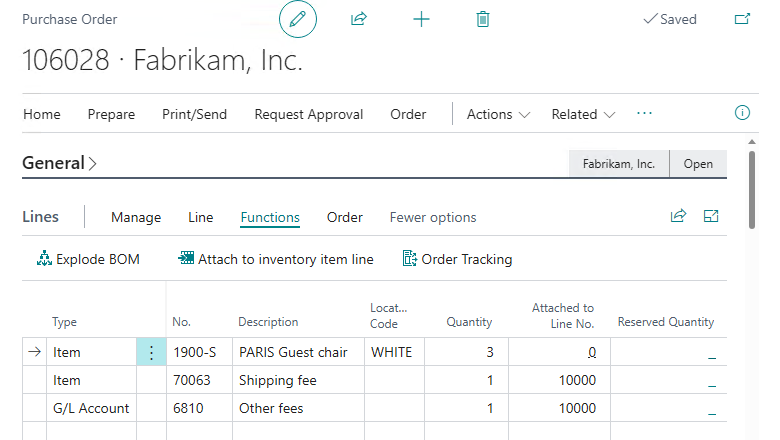This screenshot has width=780, height=440.
Task: Show the FactBox information icon
Action: pos(742,113)
